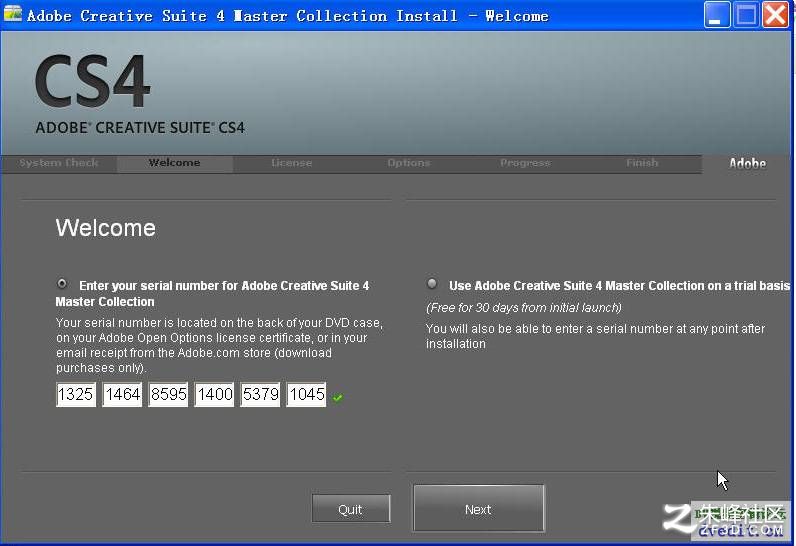
Task: Minimize the installer window
Action: point(716,15)
